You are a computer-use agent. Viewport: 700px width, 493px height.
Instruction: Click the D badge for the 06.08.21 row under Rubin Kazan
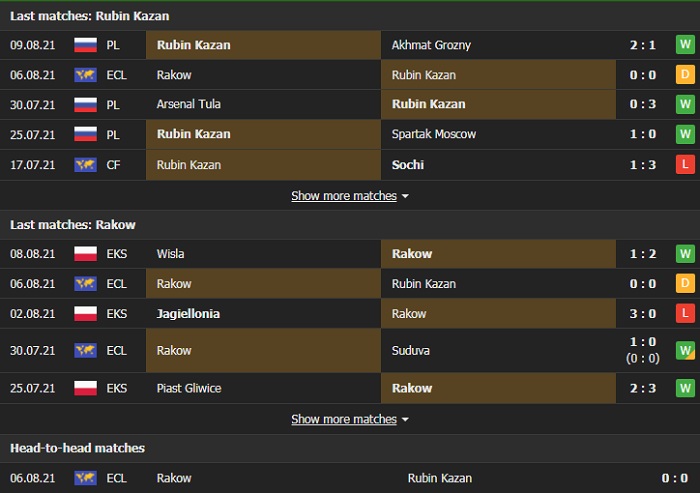coord(685,75)
